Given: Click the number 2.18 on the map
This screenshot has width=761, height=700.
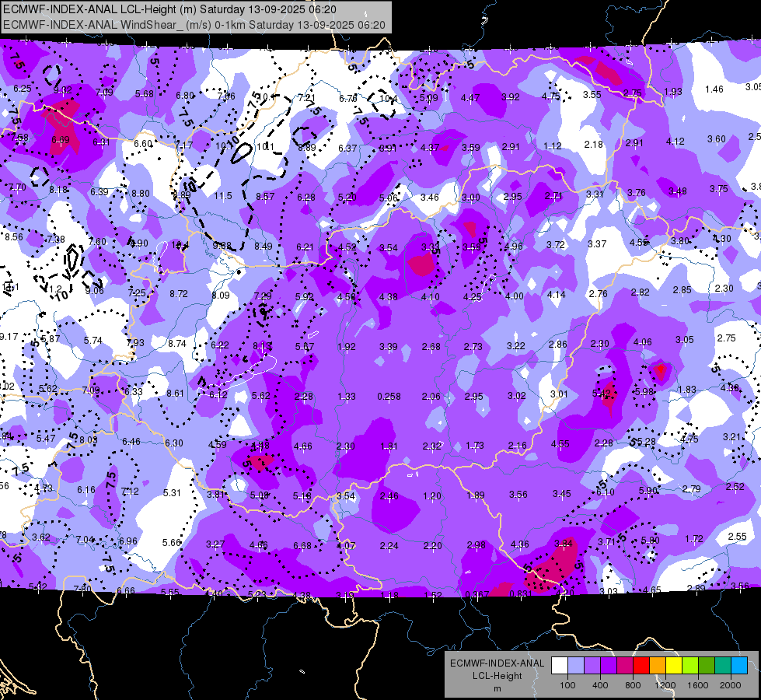Looking at the screenshot, I should (594, 144).
